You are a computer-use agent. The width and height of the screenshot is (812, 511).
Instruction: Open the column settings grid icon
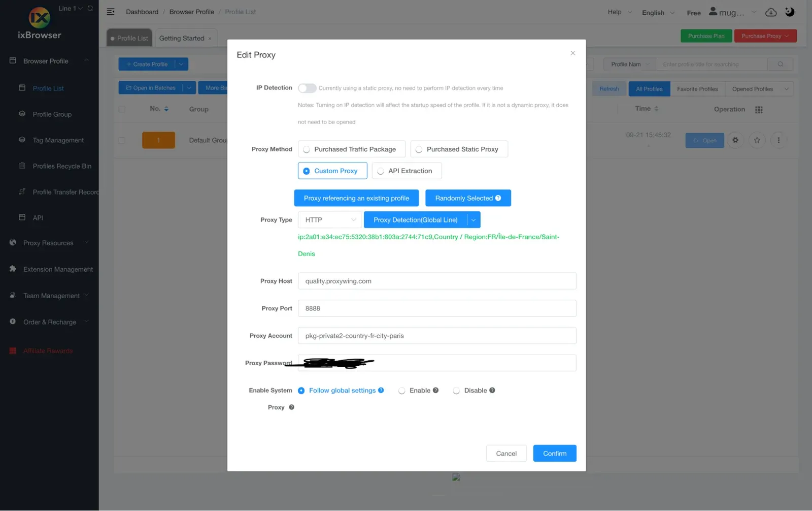tap(759, 110)
